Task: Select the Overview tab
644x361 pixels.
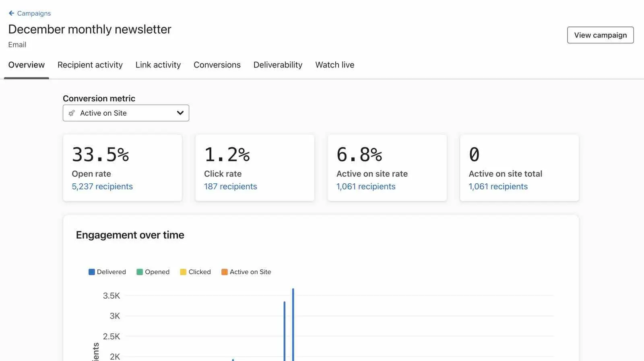Action: [27, 65]
